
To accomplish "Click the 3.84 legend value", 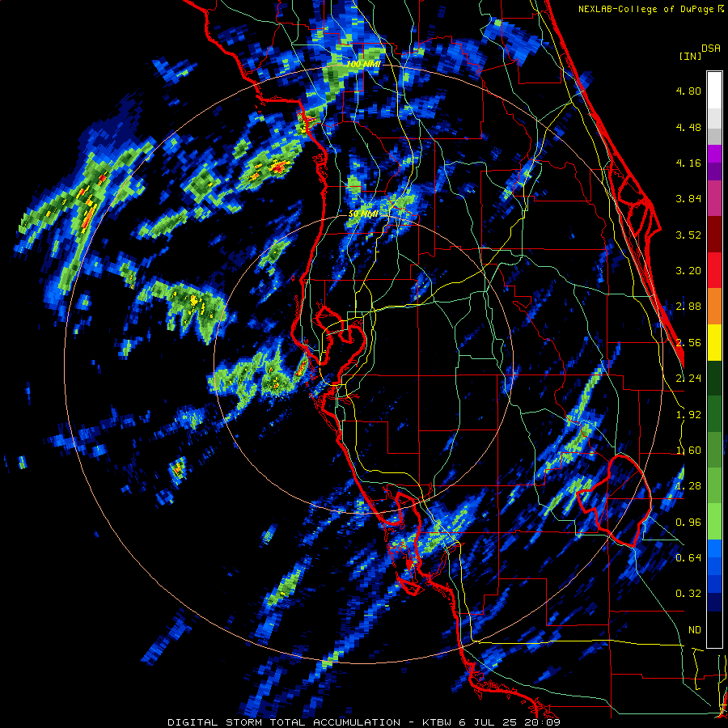I will coord(688,199).
